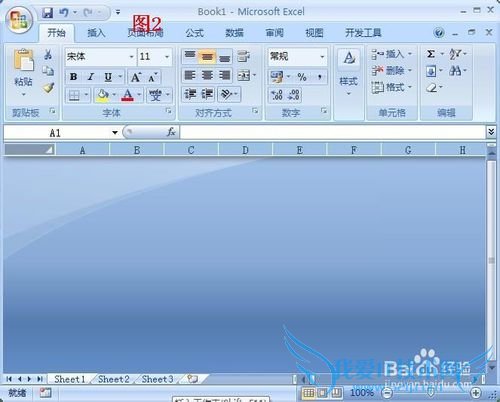Toggle middle vertical alignment
The height and width of the screenshot is (402, 500).
click(x=207, y=57)
